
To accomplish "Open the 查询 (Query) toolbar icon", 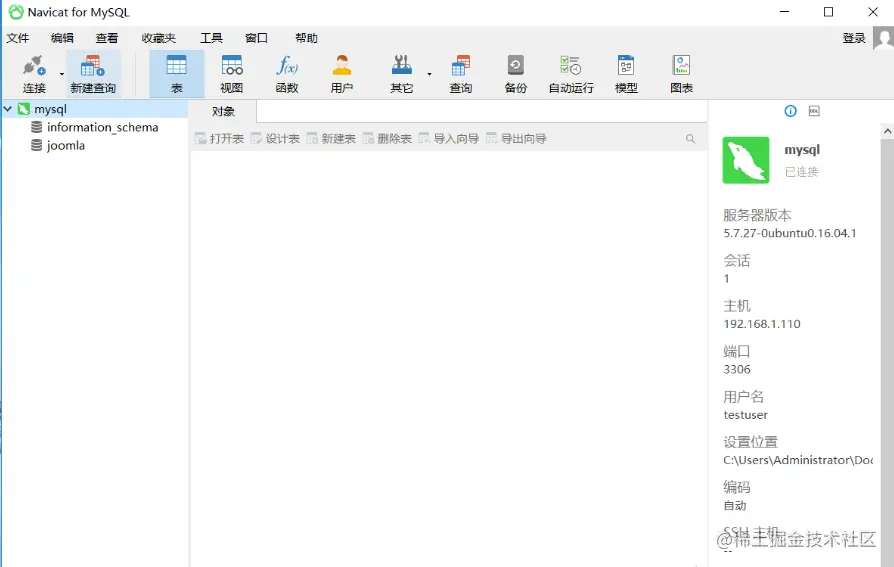I will [x=460, y=74].
